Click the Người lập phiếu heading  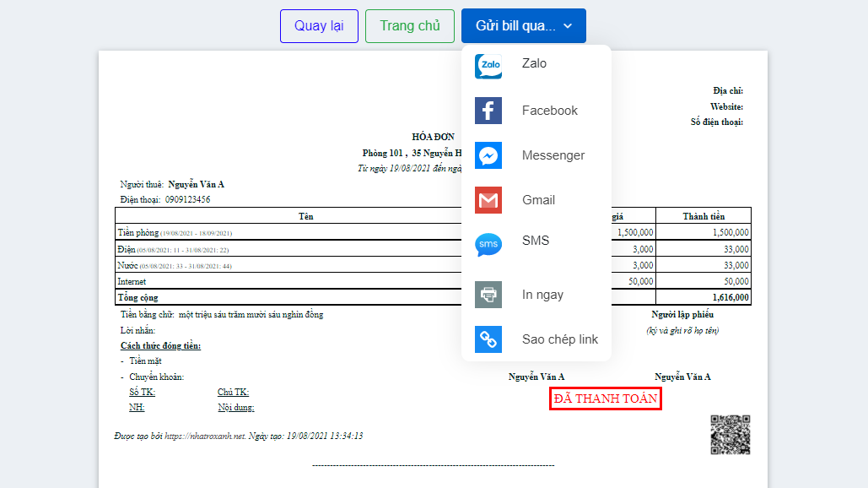[x=682, y=315]
